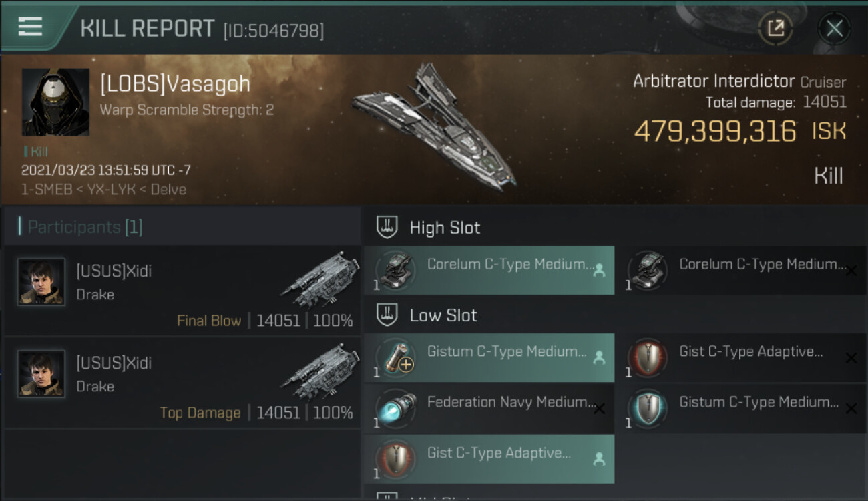Click the left-column Gist C-Type Adaptive icon
Image resolution: width=868 pixels, height=501 pixels.
pos(397,459)
